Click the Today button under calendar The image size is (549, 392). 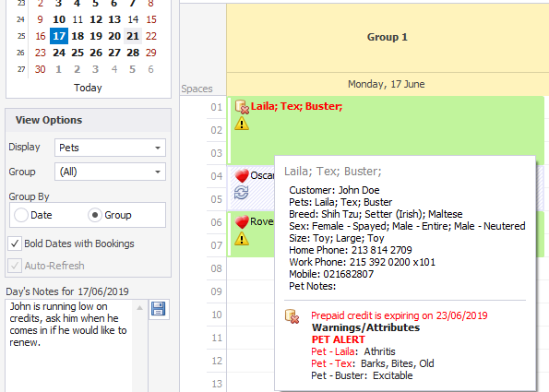(88, 88)
